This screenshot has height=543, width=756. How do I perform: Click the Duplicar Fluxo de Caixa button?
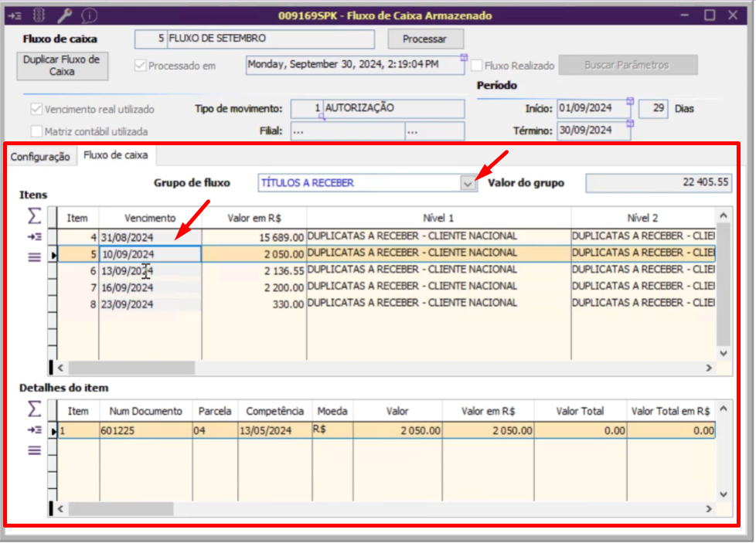(62, 65)
